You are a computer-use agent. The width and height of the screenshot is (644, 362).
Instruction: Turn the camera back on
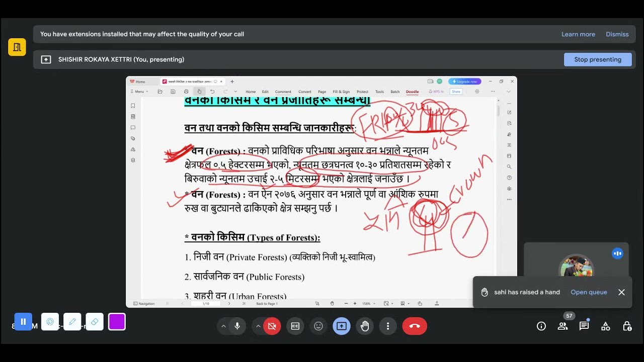(272, 326)
